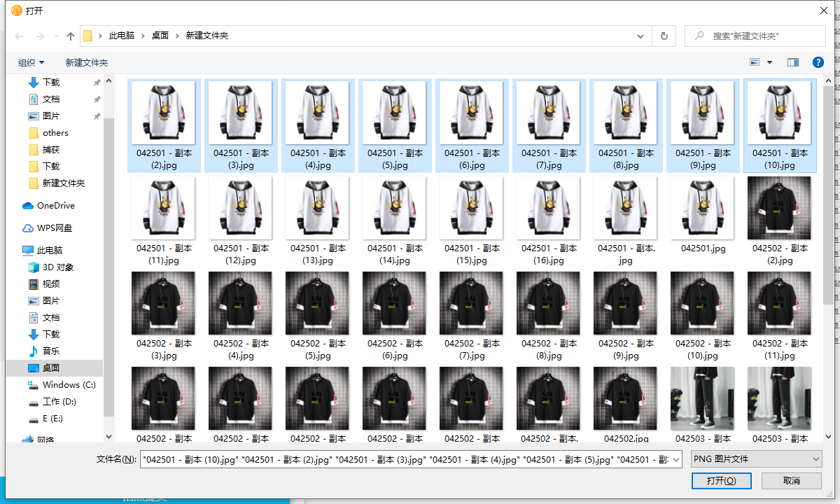Create folder with 新建文件夹 toolbar button
Screen dimensions: 840x504
(87, 62)
